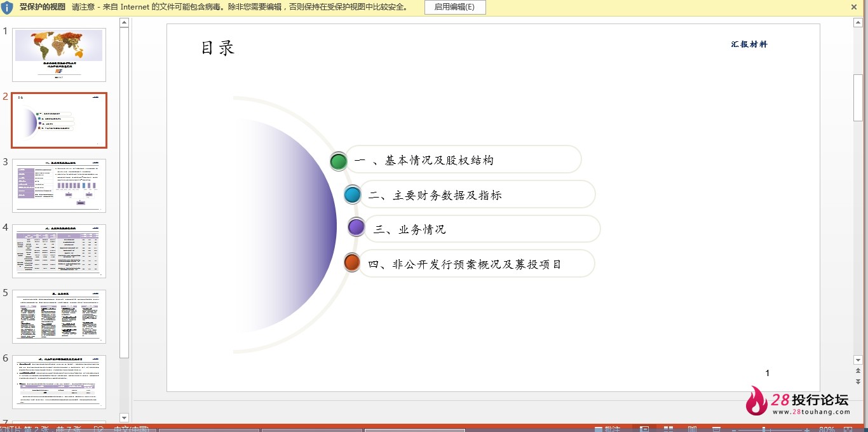The height and width of the screenshot is (432, 868).
Task: Click text 四、非公开发行预案概况及募投项目
Action: (465, 264)
